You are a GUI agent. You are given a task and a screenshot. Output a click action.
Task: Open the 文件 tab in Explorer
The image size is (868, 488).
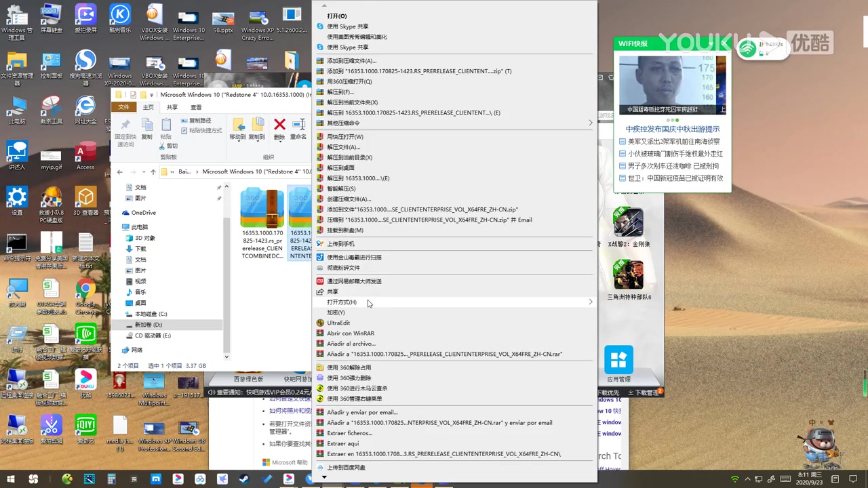click(x=123, y=107)
